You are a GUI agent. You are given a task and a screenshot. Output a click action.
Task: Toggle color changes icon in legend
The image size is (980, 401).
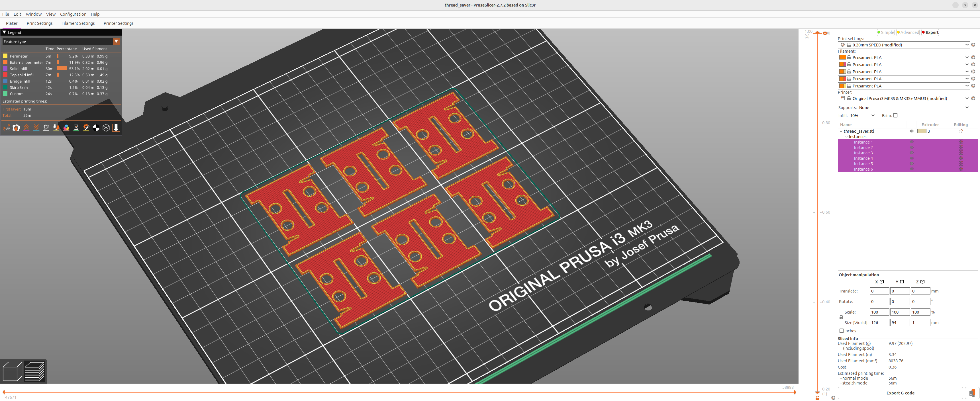point(66,128)
